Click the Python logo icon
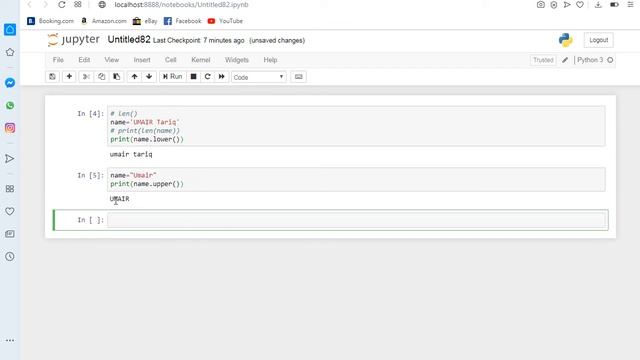The height and width of the screenshot is (360, 640). 565,40
